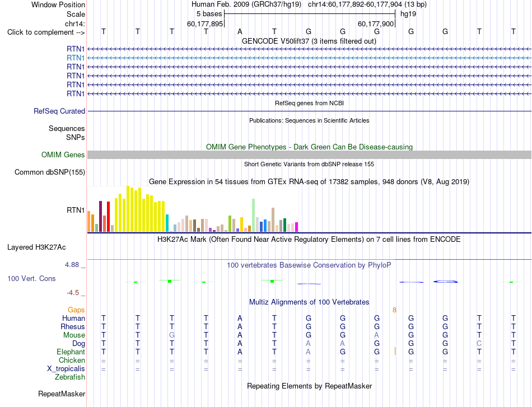Click the Human species label in Multiz
The width and height of the screenshot is (532, 407).
73,318
